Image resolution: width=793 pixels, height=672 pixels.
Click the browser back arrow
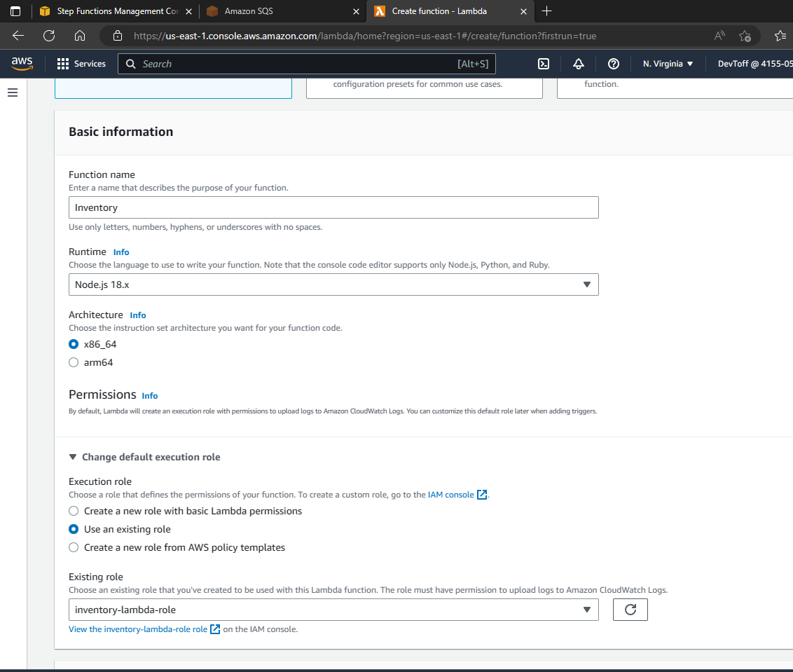click(x=18, y=35)
